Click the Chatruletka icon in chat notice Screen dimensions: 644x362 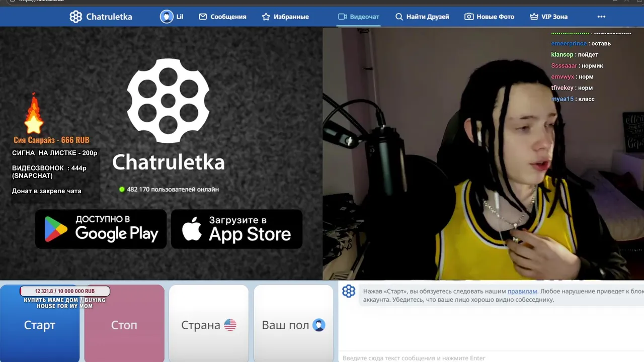click(349, 291)
